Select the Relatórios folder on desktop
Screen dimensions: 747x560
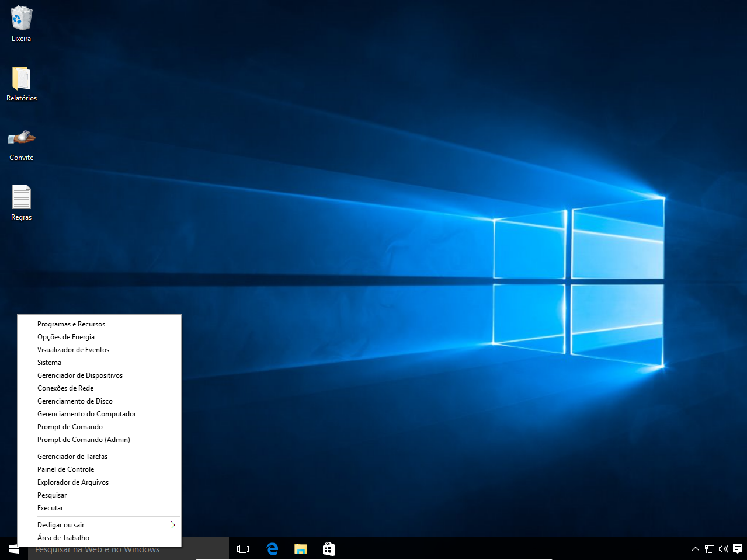[x=21, y=84]
